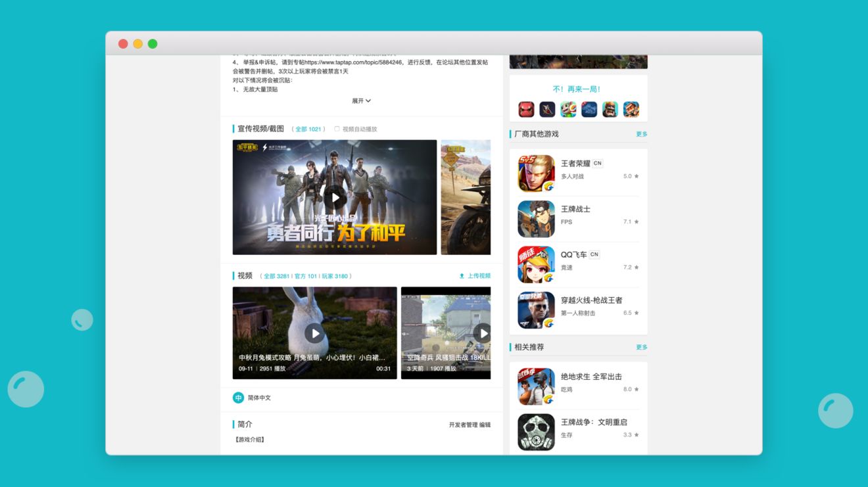Click the 【游戏介绍】 text under 简介
The image size is (868, 487).
click(250, 440)
